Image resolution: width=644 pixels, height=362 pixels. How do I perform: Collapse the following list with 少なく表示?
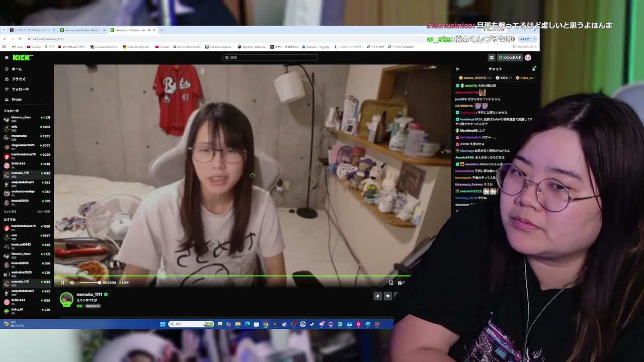coord(44,212)
